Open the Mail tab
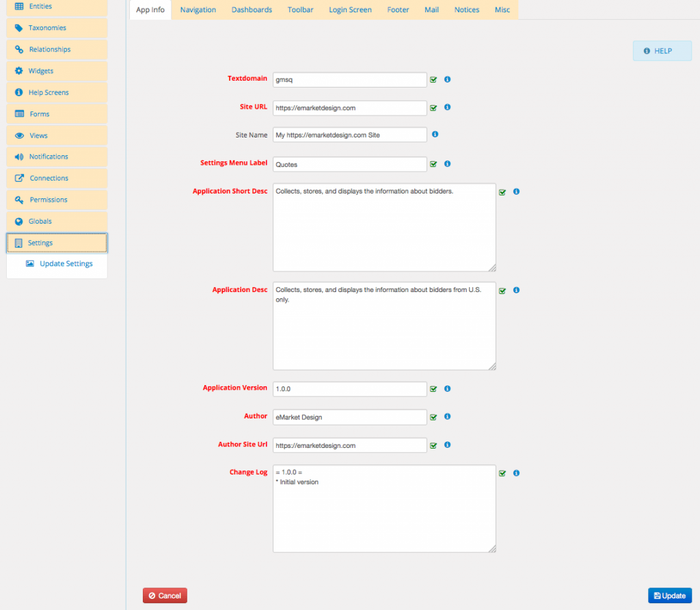Image resolution: width=700 pixels, height=610 pixels. pos(431,10)
